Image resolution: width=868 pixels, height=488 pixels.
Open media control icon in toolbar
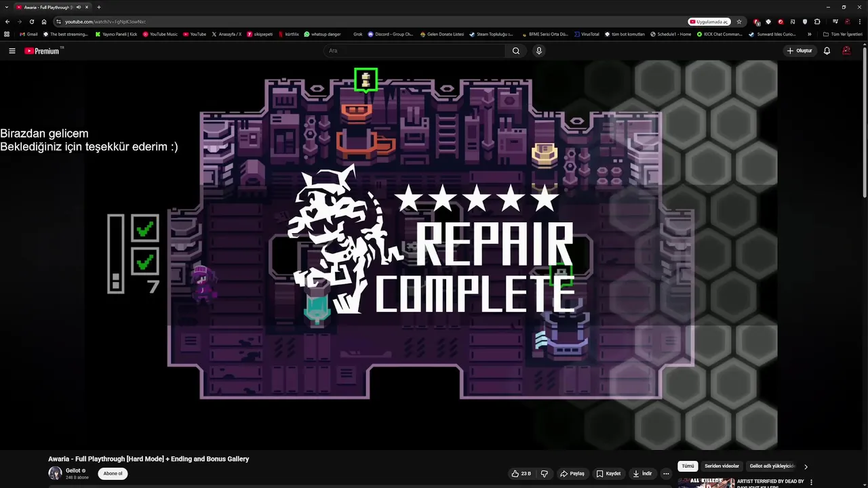tap(835, 22)
